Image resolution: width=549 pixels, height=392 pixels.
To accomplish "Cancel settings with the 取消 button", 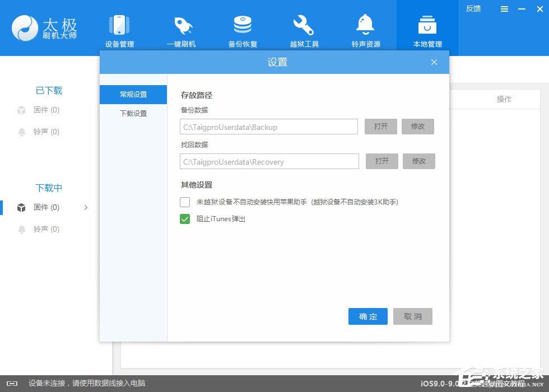I will point(413,316).
